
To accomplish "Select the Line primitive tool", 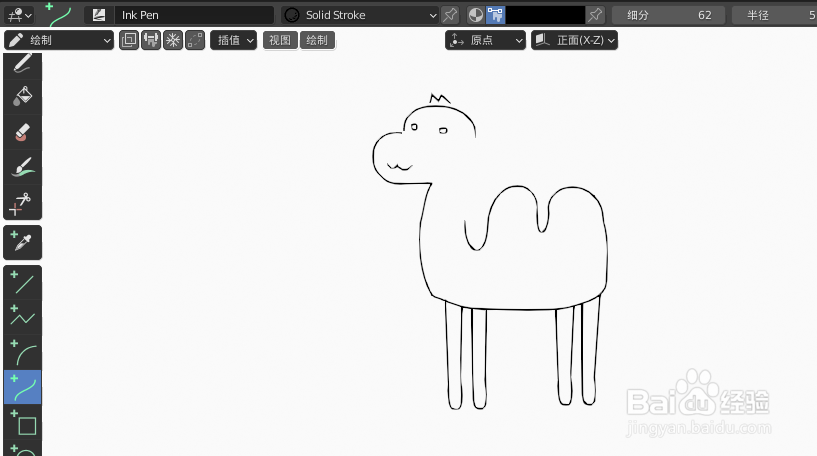I will [x=22, y=282].
